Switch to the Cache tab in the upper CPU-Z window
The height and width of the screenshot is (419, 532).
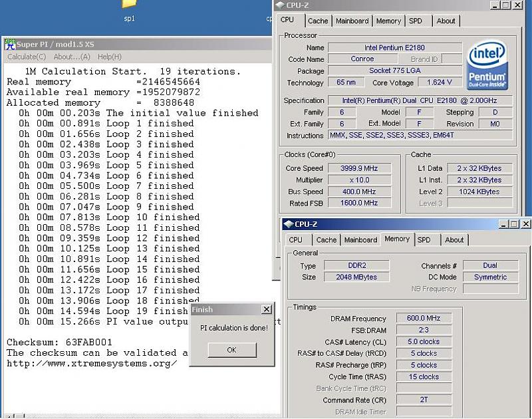coord(318,21)
